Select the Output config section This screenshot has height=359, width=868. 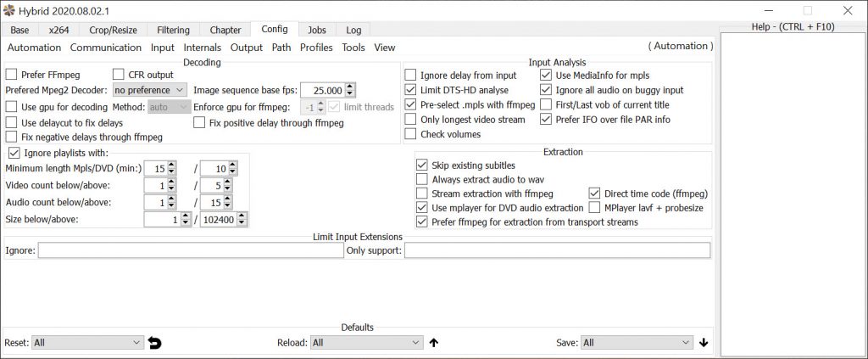pyautogui.click(x=247, y=48)
